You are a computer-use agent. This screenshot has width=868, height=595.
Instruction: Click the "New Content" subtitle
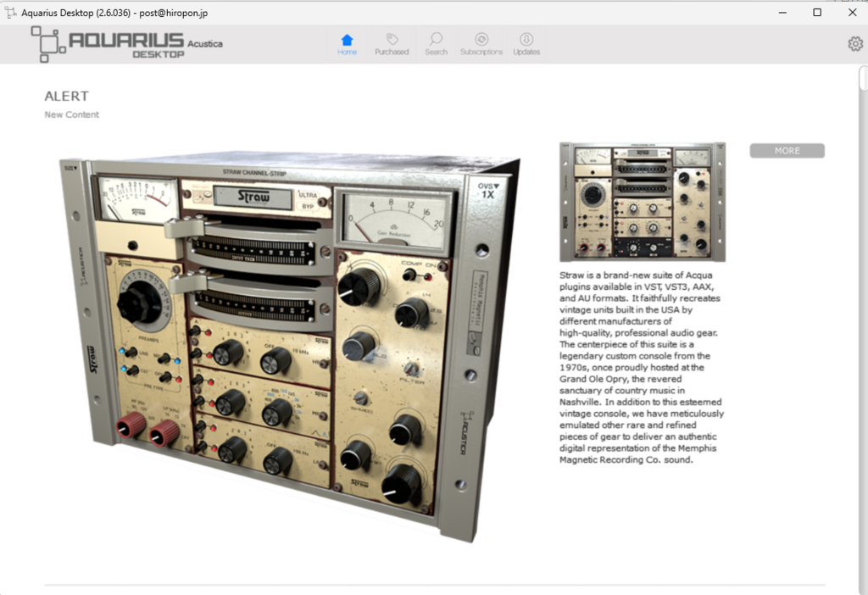71,114
